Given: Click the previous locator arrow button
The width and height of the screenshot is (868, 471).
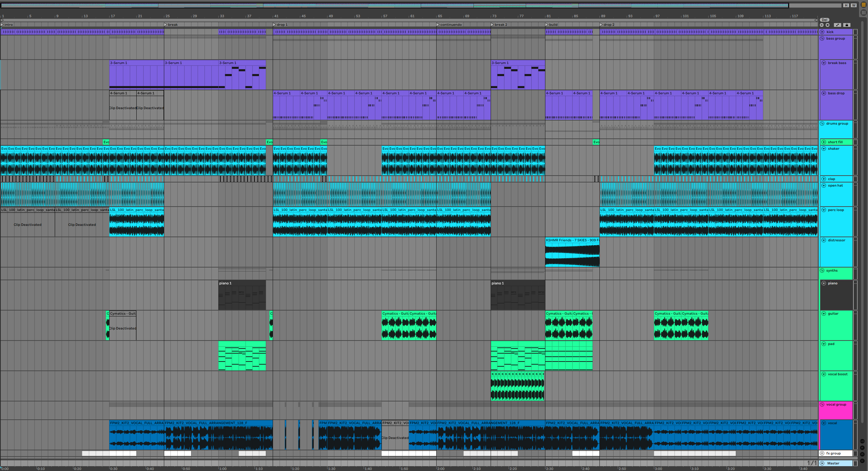Looking at the screenshot, I should 822,25.
